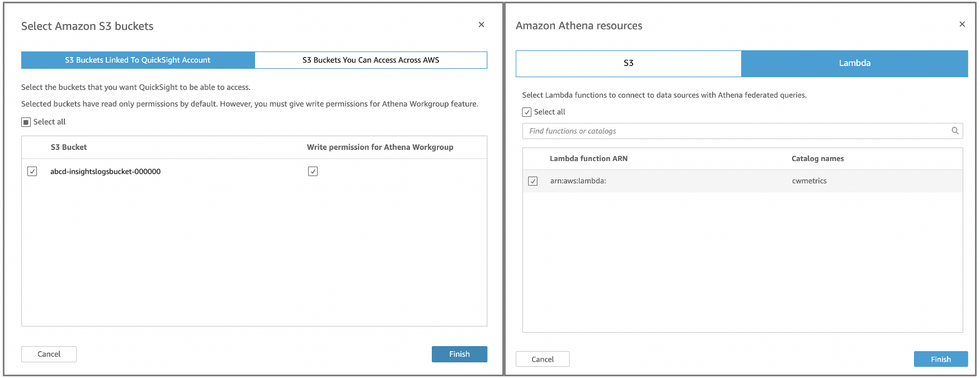Uncheck the arn:aws:lambda function row checkbox
The image size is (980, 378).
533,181
